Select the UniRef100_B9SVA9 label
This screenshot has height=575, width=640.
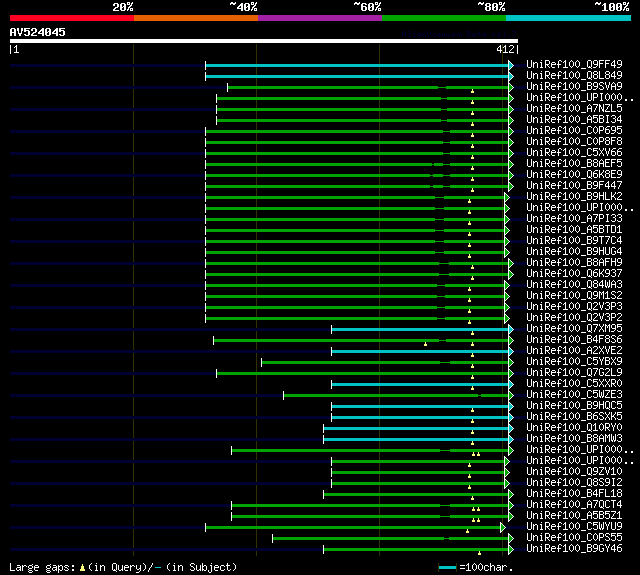[x=574, y=87]
